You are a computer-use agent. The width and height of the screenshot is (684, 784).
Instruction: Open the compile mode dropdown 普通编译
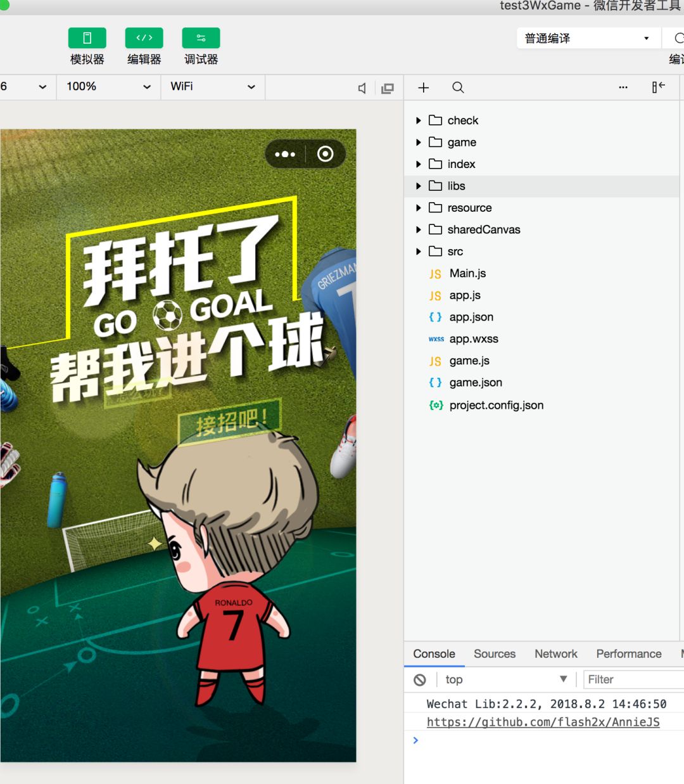pyautogui.click(x=588, y=38)
